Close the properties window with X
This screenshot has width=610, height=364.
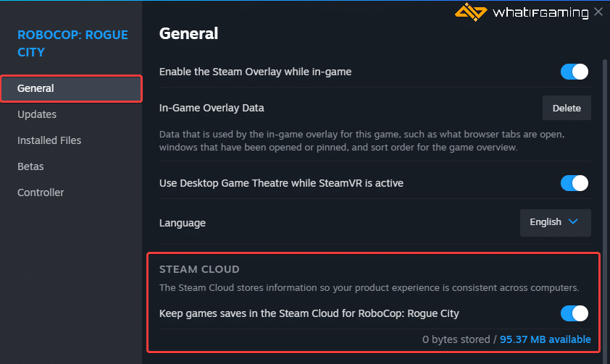click(598, 12)
